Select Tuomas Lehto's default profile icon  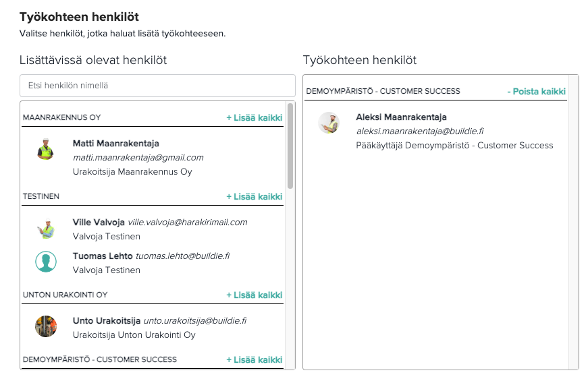(x=46, y=262)
